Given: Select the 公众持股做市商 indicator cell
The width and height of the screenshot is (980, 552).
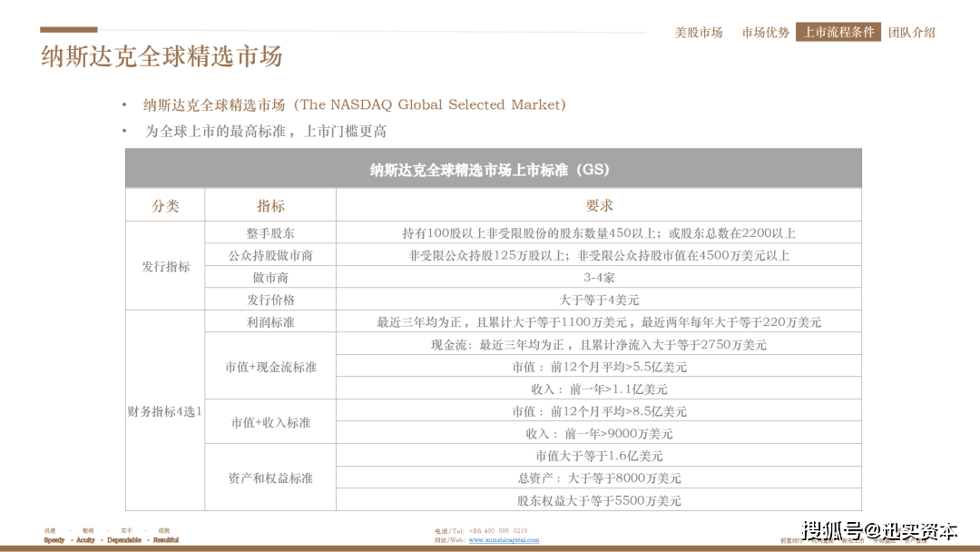Looking at the screenshot, I should (x=270, y=255).
